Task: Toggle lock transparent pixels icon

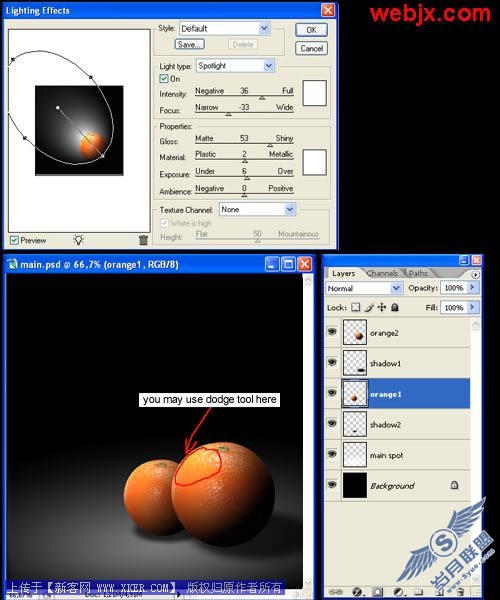Action: (x=356, y=307)
